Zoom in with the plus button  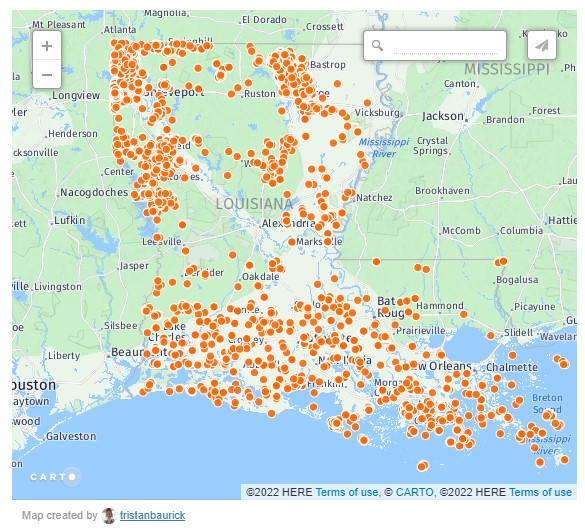coord(47,46)
